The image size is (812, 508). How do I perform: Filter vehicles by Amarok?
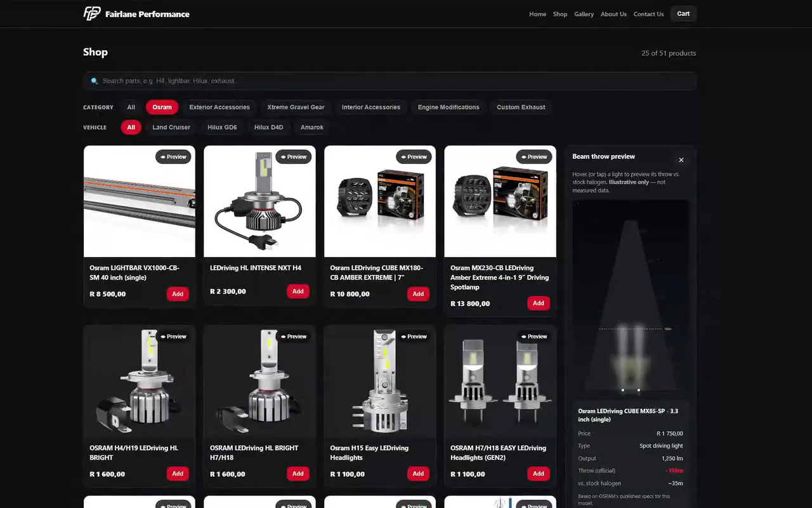coord(312,128)
